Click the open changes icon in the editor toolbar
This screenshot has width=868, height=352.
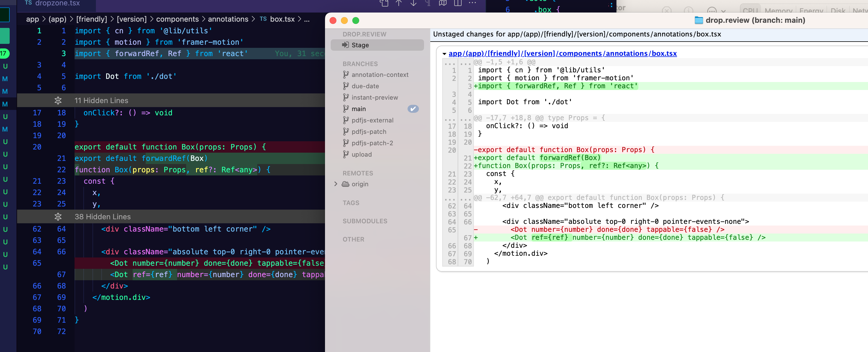(384, 4)
